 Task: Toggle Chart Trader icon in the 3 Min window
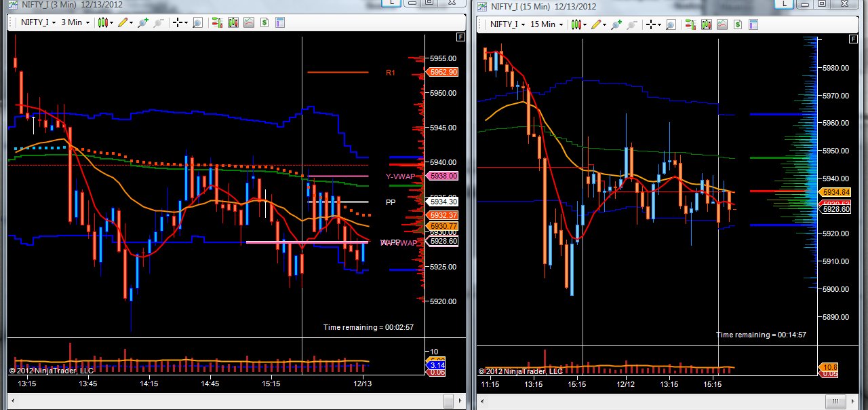pos(217,22)
